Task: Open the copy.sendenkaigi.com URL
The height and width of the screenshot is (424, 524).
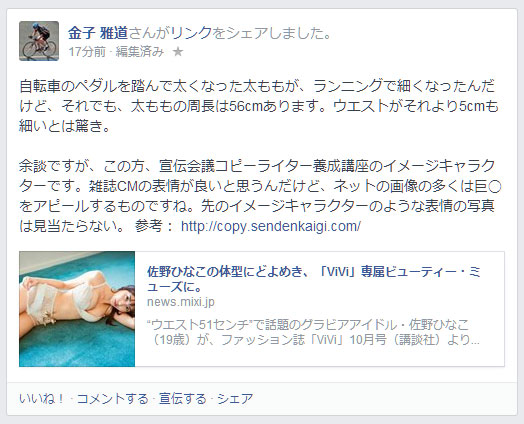Action: tap(271, 227)
